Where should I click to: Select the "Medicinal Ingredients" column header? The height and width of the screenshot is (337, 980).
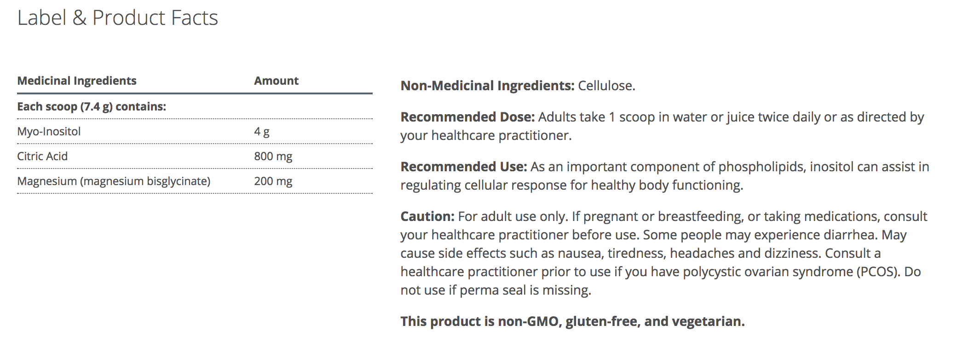coord(77,81)
